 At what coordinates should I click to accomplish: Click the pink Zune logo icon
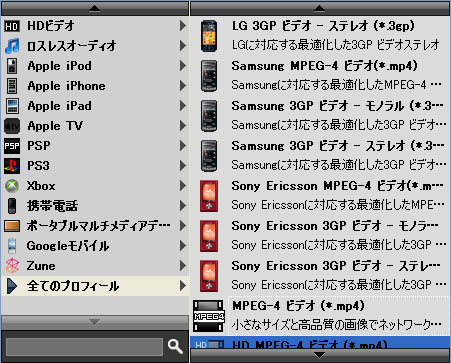coord(12,266)
